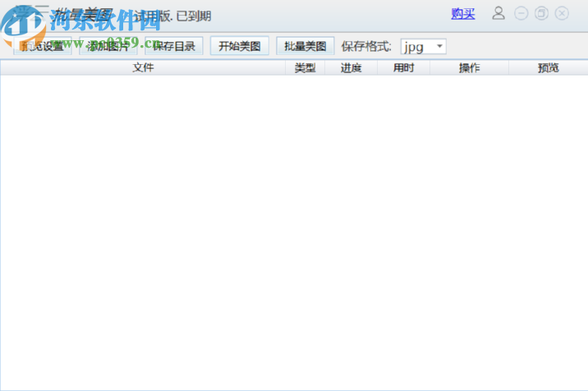The image size is (588, 391).
Task: Maximize the window using restore icon
Action: point(541,13)
